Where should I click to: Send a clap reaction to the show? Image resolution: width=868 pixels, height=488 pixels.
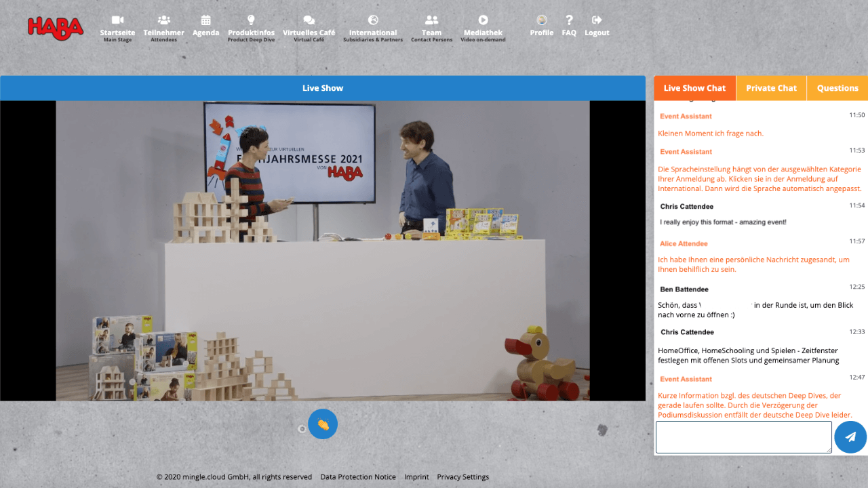click(323, 424)
